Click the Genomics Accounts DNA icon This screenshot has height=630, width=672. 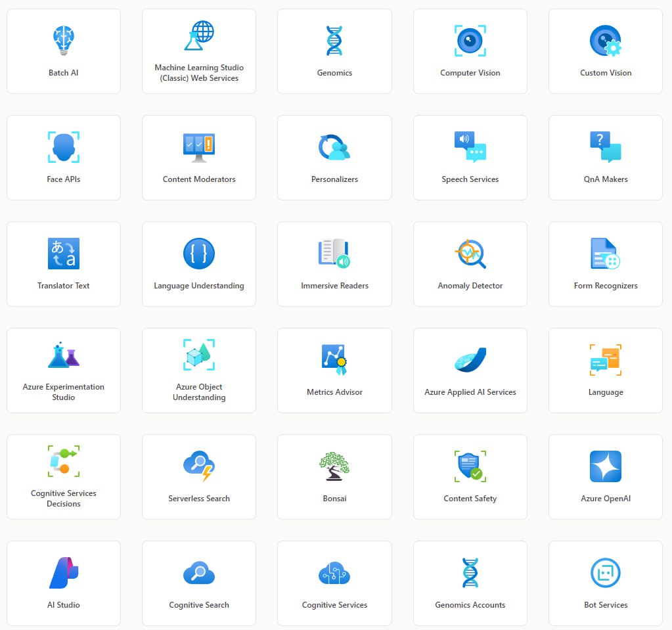point(470,573)
